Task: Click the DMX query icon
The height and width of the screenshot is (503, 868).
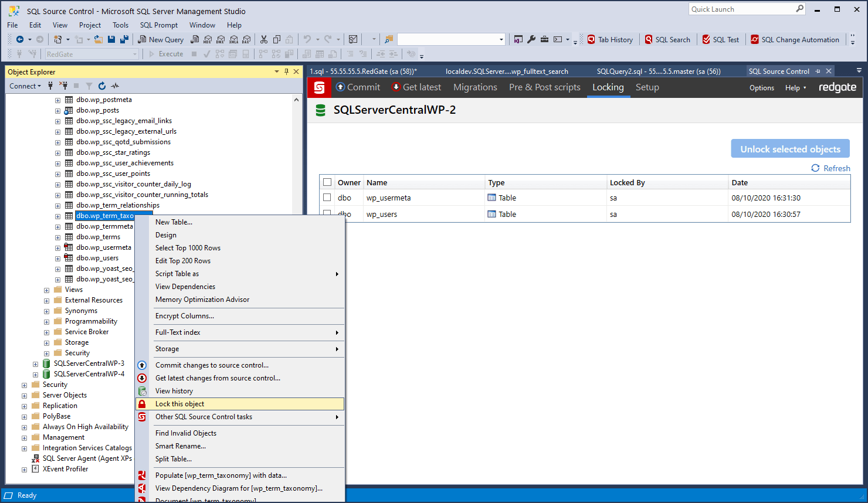Action: pos(221,39)
